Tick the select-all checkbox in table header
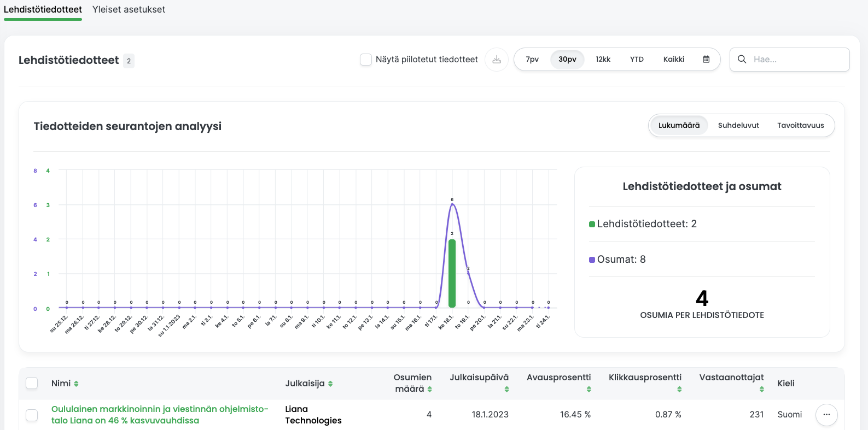The height and width of the screenshot is (430, 868). click(x=32, y=383)
